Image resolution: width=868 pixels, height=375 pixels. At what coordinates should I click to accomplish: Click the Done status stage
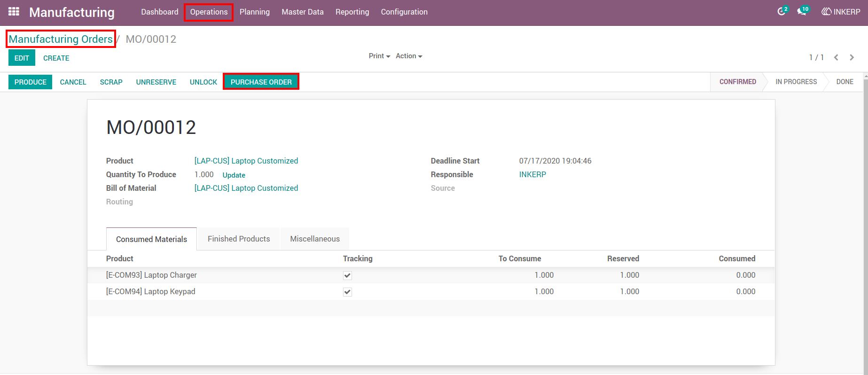(845, 82)
